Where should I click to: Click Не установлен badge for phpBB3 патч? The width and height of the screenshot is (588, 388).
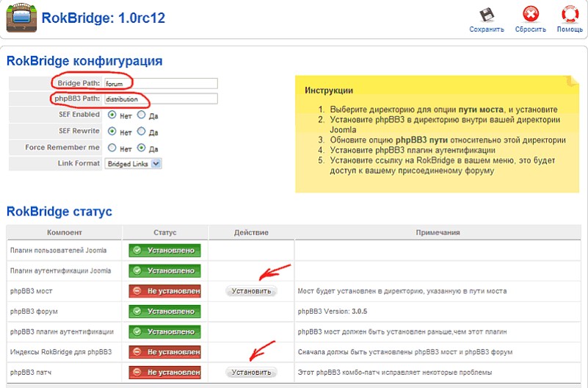[x=164, y=373]
